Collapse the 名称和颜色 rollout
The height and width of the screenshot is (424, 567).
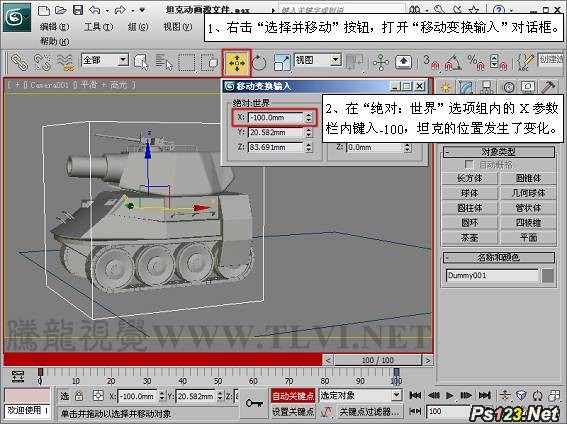pos(498,258)
